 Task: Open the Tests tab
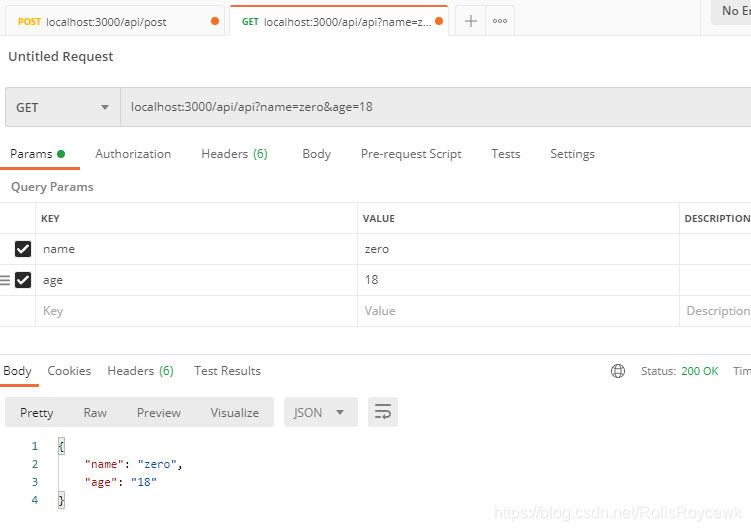pyautogui.click(x=506, y=154)
